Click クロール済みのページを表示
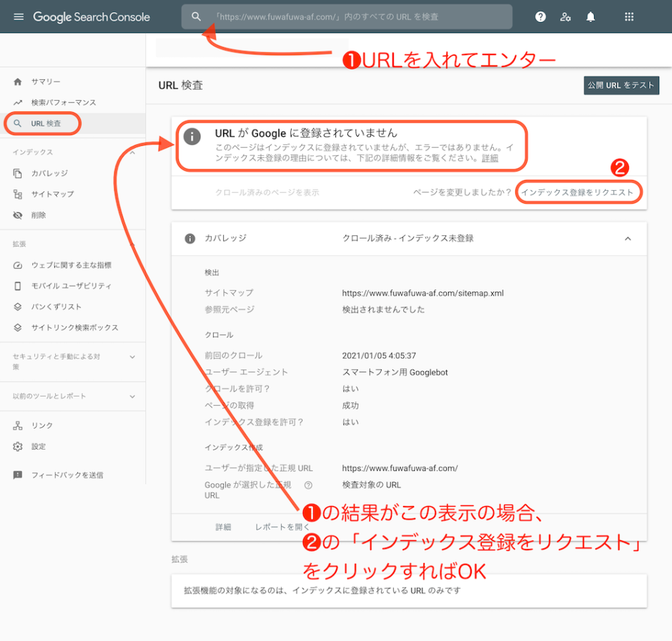672x641 pixels. click(267, 192)
